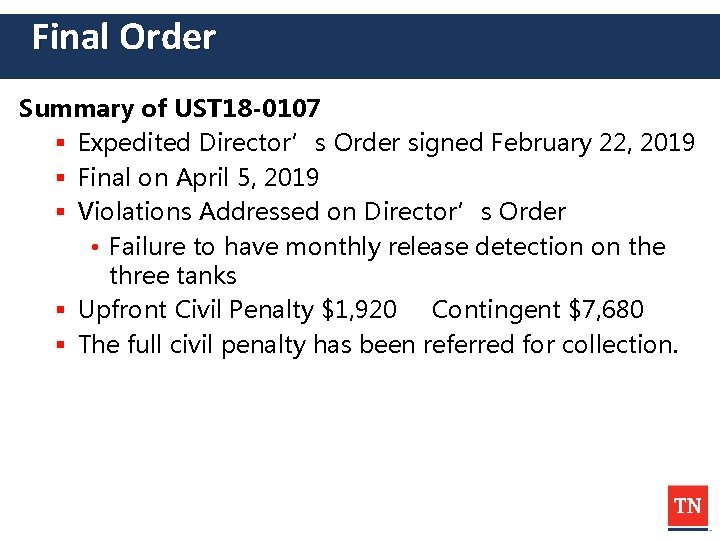Click the 'three tanks' text
The image size is (720, 540).
click(x=173, y=276)
